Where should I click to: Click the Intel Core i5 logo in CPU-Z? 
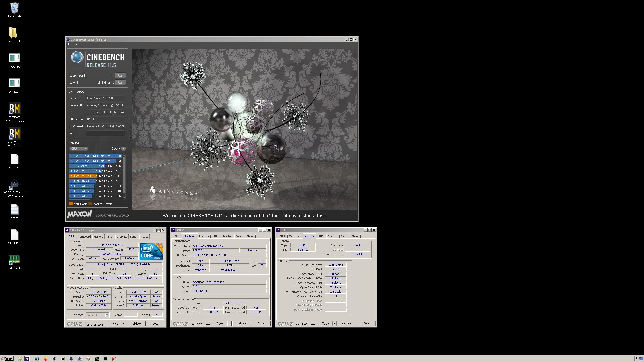[151, 251]
